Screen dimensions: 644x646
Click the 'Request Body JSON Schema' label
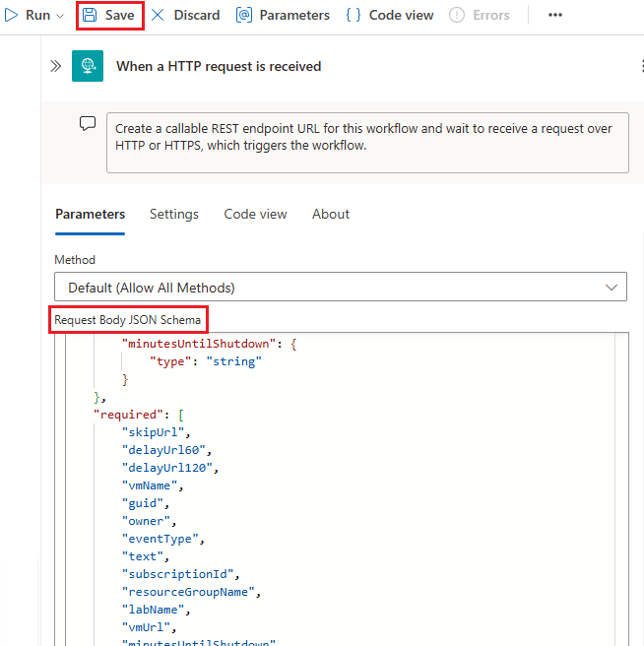pos(127,320)
